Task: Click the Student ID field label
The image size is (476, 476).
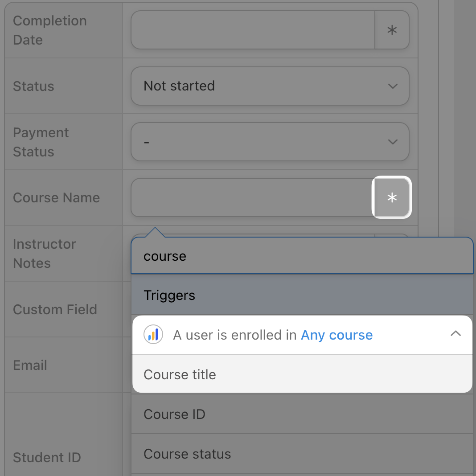Action: pos(47,457)
